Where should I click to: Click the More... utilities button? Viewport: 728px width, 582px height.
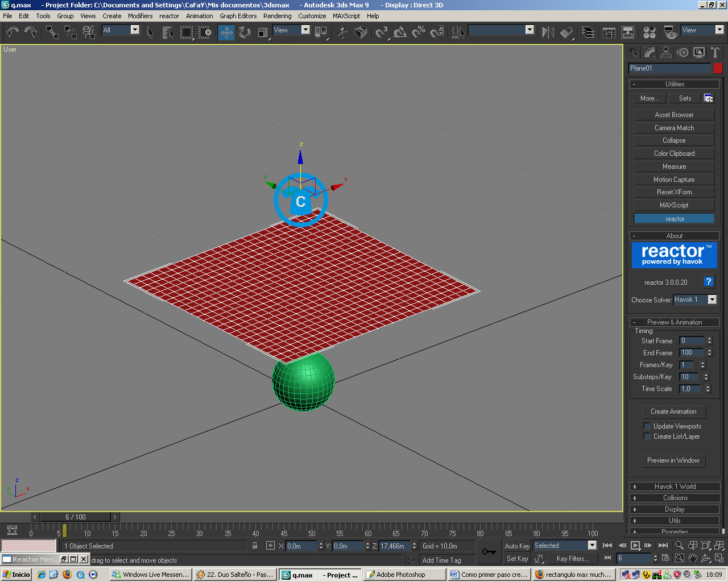pyautogui.click(x=650, y=98)
